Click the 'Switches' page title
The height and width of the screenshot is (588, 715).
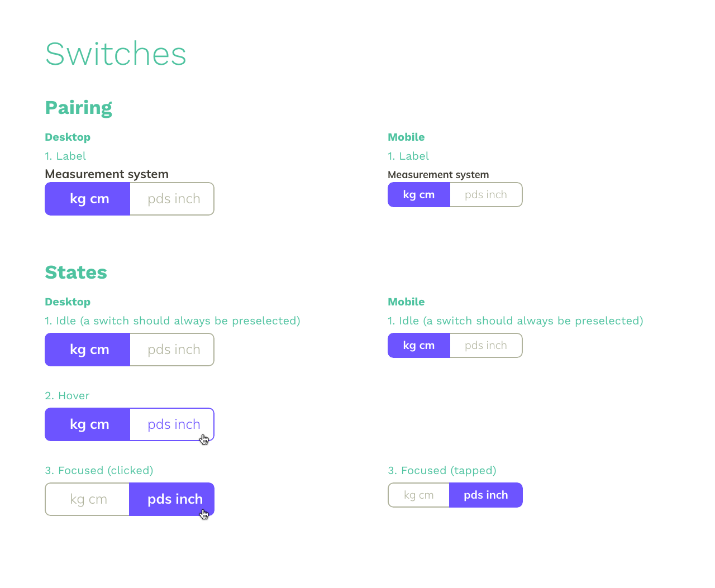pos(116,54)
